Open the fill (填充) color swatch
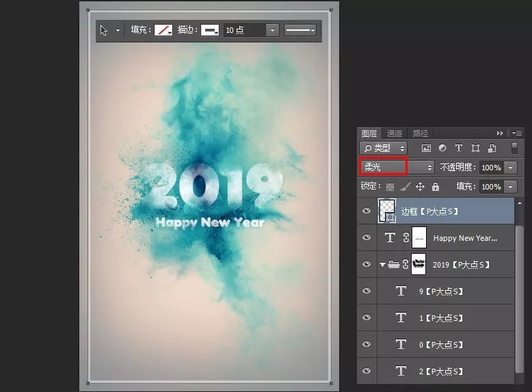 tap(163, 30)
